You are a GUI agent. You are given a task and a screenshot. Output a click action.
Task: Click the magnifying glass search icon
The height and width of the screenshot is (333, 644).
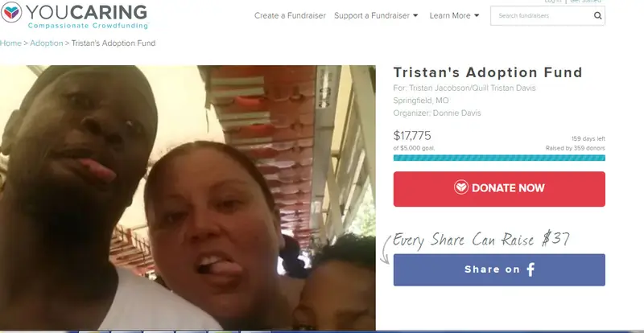coord(597,15)
